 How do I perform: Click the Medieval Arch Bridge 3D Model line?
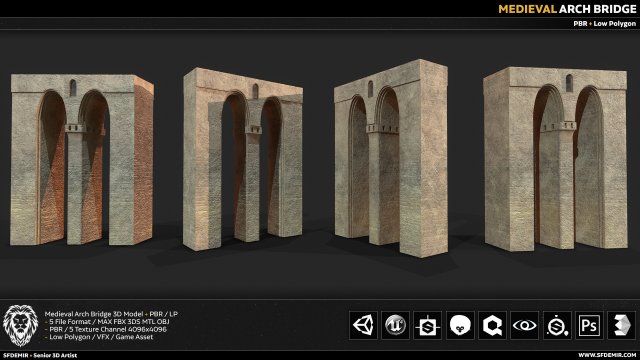tap(111, 314)
